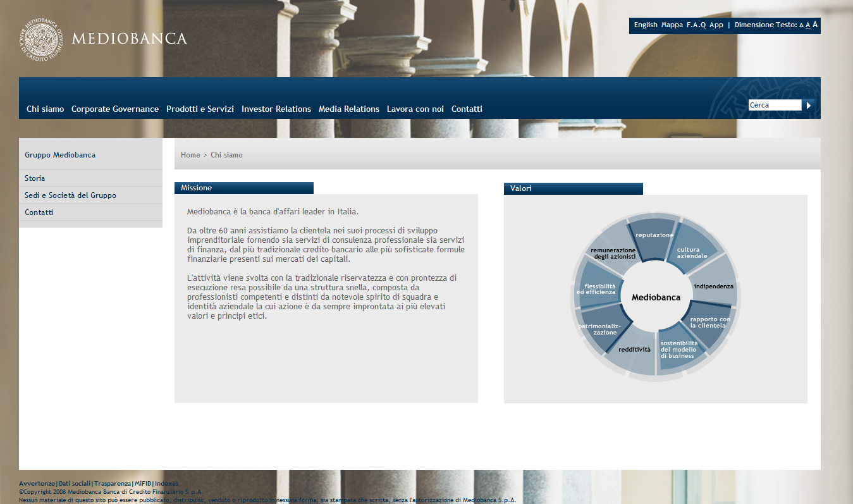Open the Trasparenza footer link
Image resolution: width=853 pixels, height=504 pixels.
tap(113, 483)
